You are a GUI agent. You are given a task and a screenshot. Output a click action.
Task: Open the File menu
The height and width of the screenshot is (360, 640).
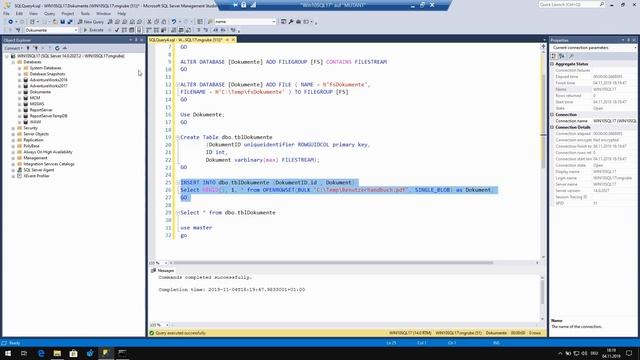pyautogui.click(x=6, y=13)
